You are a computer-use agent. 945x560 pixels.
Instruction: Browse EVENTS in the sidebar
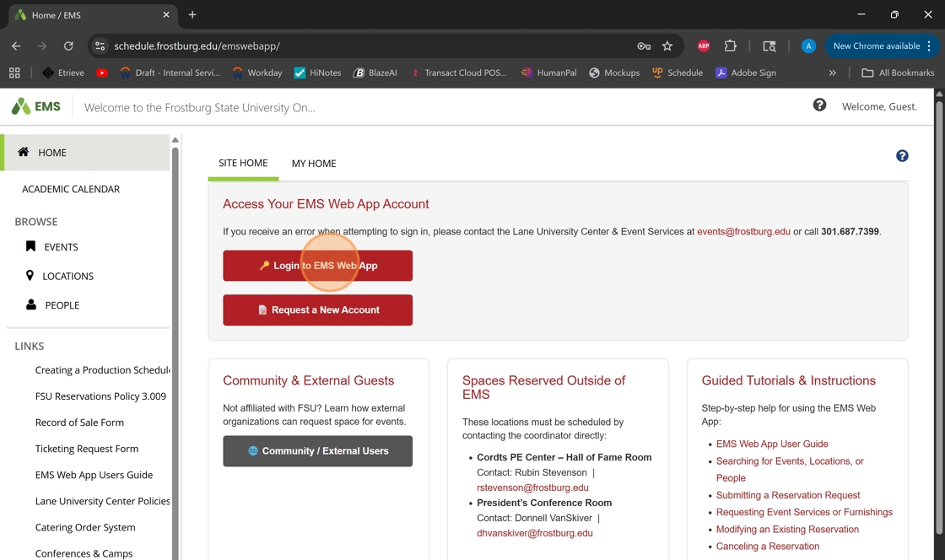point(51,247)
